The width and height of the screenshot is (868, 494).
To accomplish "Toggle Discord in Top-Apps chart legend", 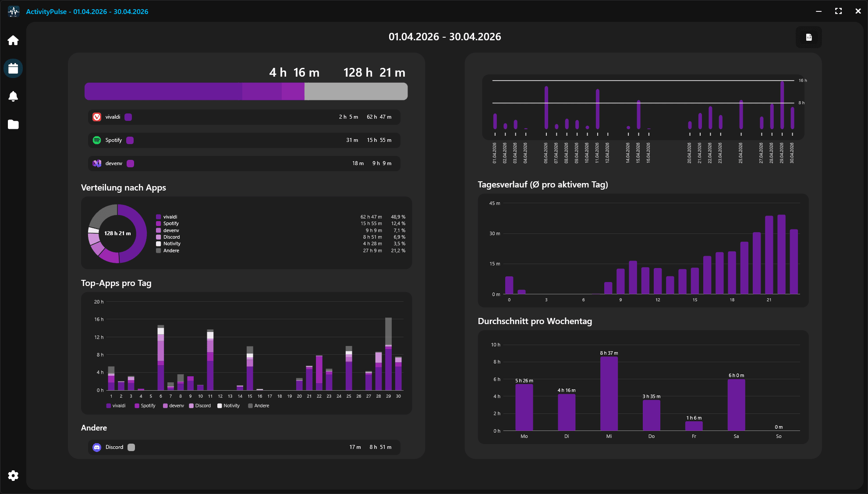I will point(200,406).
